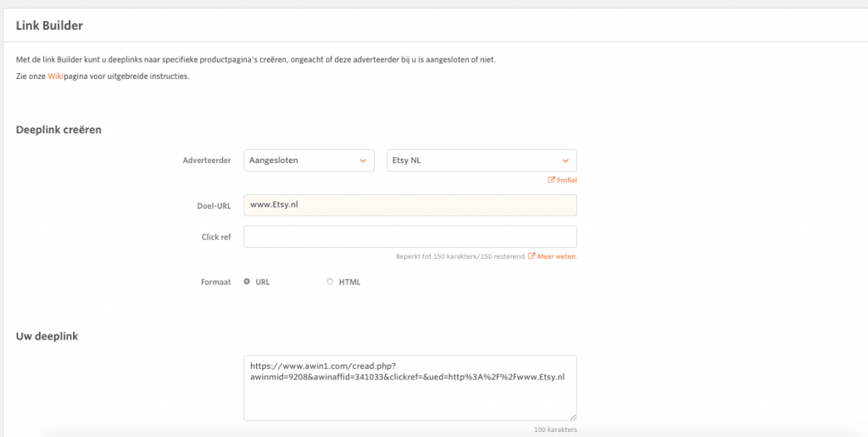Viewport: 868px width, 437px height.
Task: Click the Formaat field label
Action: pos(216,282)
